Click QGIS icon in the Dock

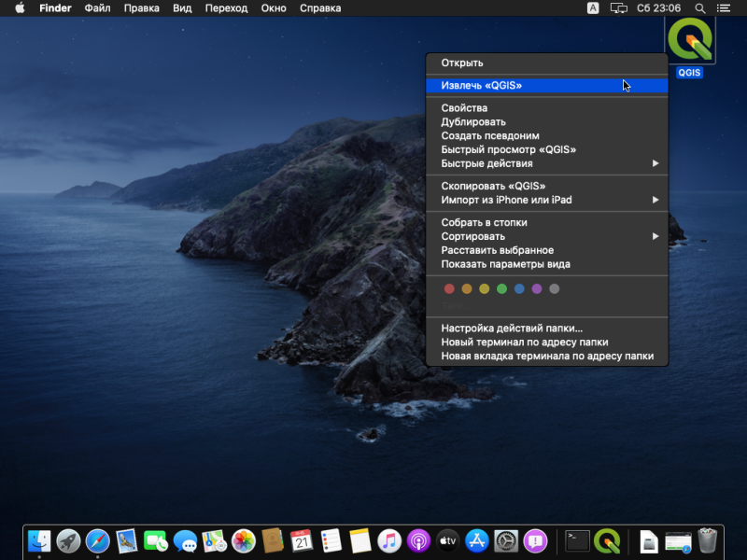607,541
